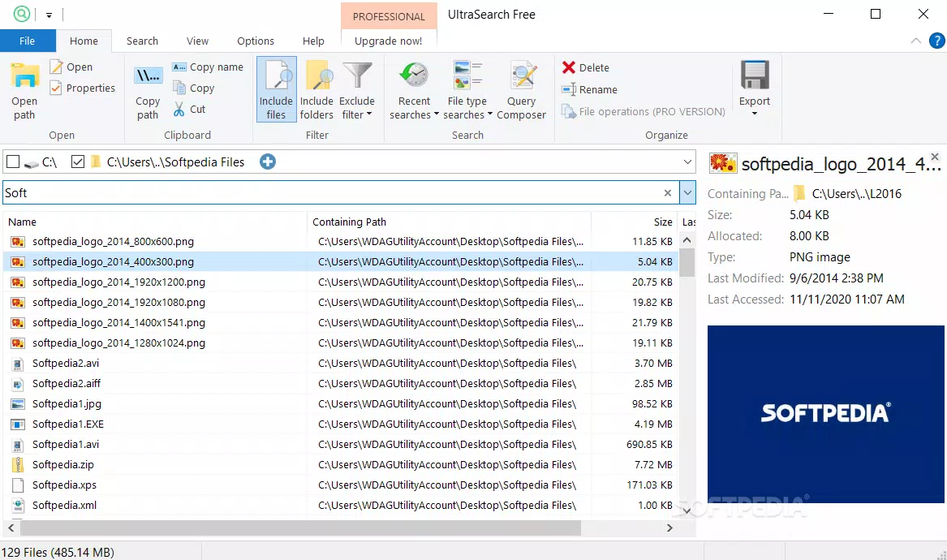Click the C:\Users\..\L2016 containing path
The width and height of the screenshot is (947, 560).
(856, 194)
